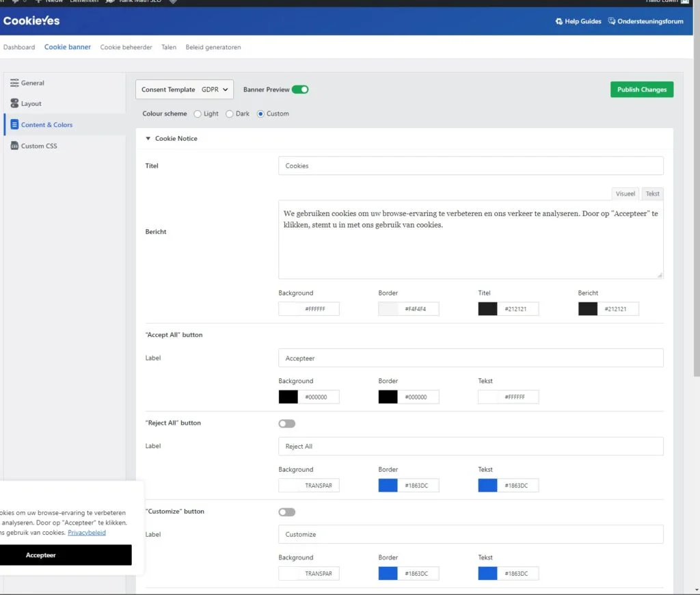Click into the Titel input field
700x595 pixels.
(470, 166)
